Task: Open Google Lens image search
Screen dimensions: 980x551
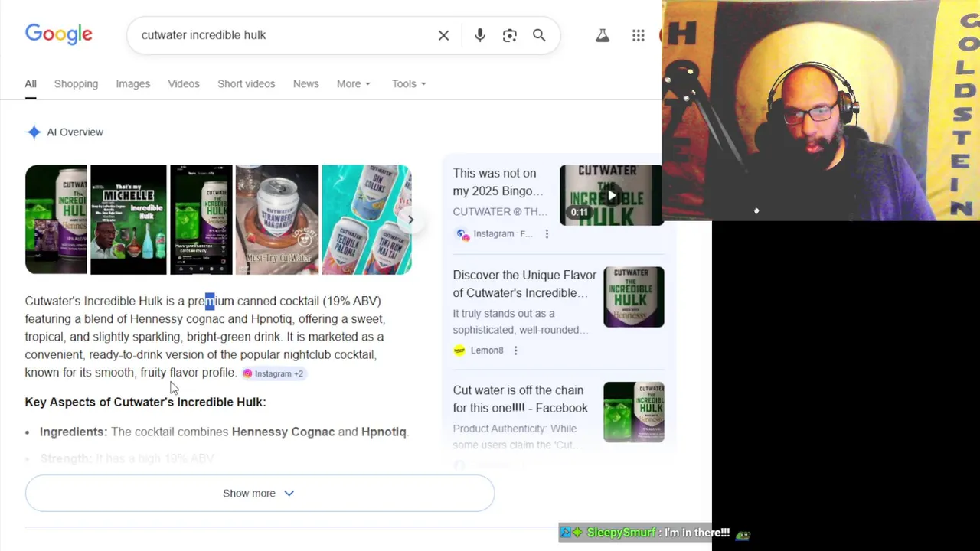Action: [x=510, y=35]
